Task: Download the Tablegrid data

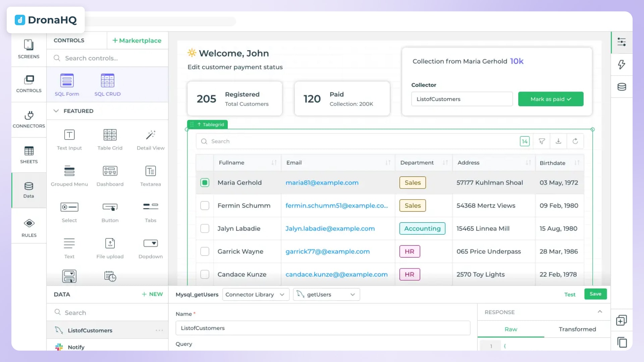Action: [558, 141]
